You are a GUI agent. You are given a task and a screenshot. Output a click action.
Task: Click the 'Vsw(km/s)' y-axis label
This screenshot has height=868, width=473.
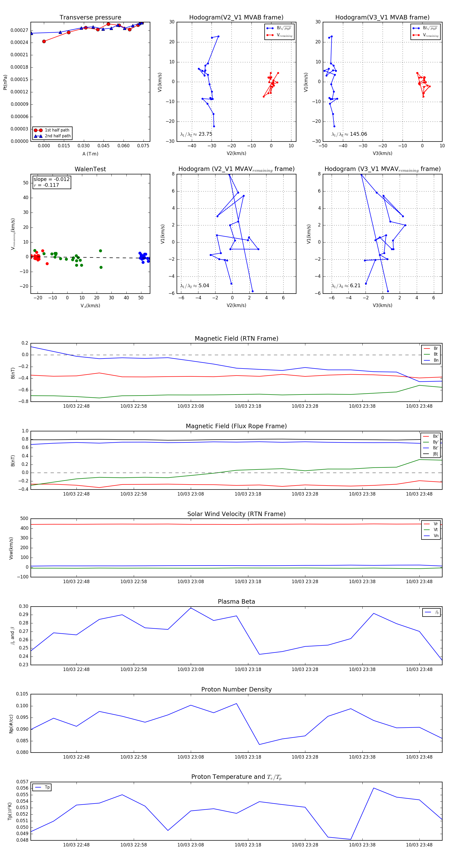click(11, 548)
